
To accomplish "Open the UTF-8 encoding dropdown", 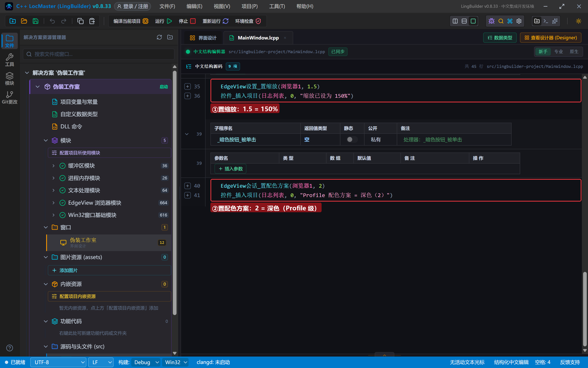I will (x=58, y=362).
